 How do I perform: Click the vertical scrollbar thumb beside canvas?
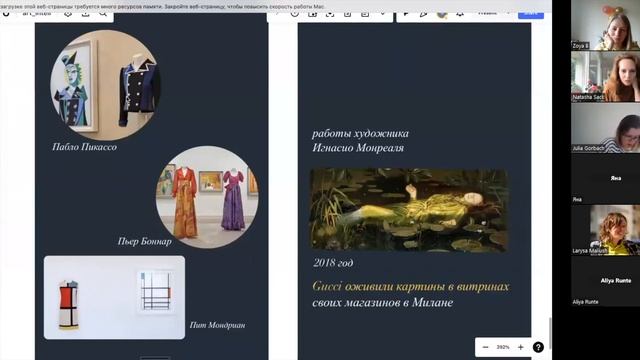pos(550,333)
